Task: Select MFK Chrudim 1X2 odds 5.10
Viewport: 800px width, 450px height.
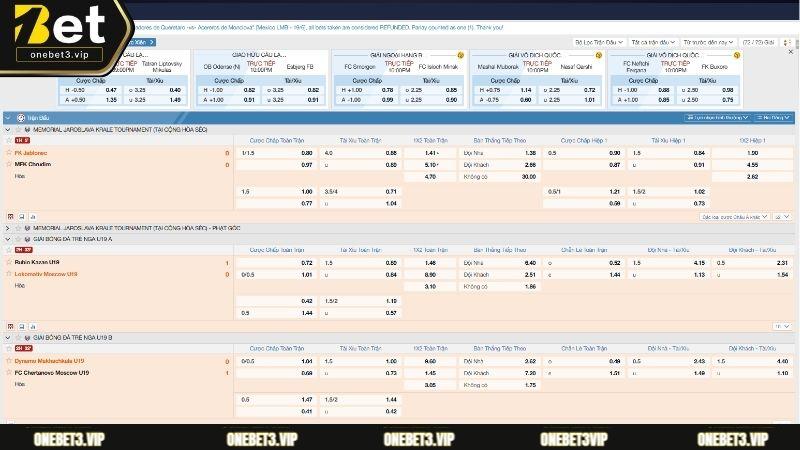Action: point(430,165)
